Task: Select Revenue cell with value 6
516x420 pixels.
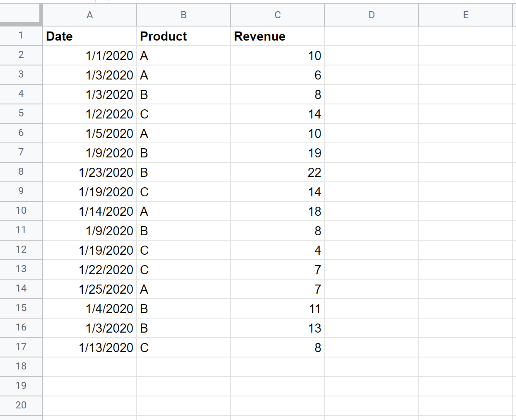Action: click(x=277, y=75)
